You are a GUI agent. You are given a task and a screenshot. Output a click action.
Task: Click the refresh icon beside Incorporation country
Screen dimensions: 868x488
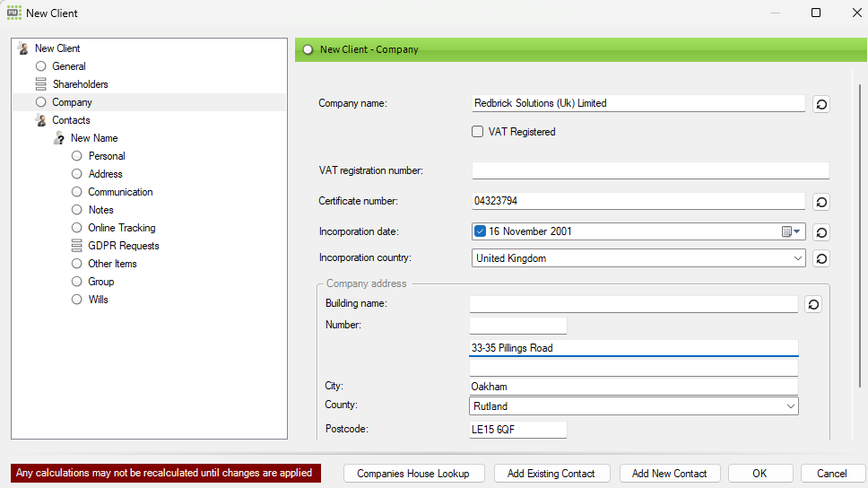(x=821, y=259)
